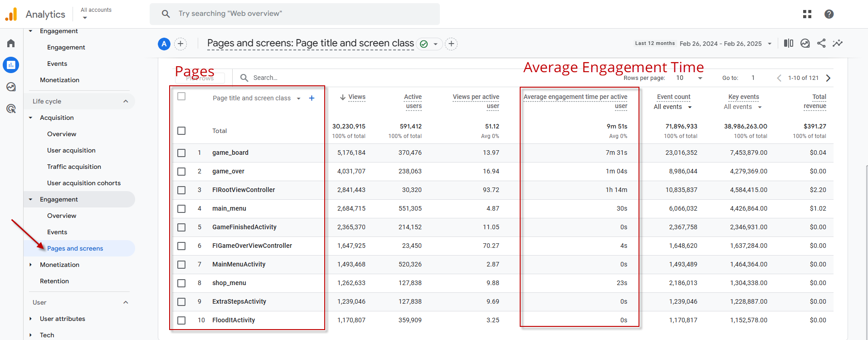
Task: Select Retention in the sidebar
Action: 54,281
